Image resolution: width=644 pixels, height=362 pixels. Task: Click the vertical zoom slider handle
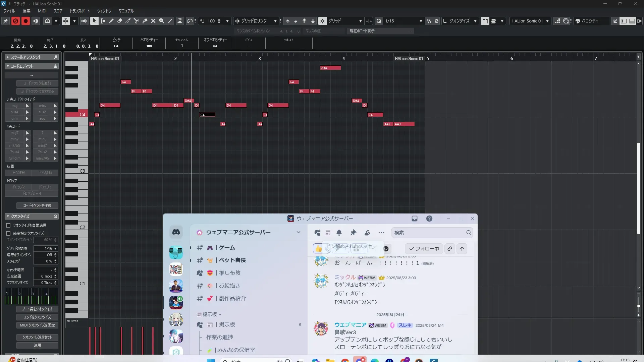coord(638,306)
